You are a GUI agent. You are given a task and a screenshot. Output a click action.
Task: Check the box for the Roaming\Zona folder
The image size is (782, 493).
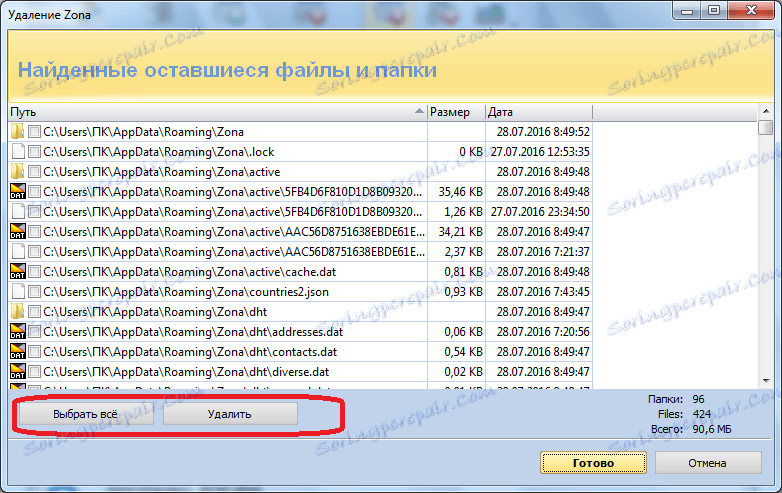(x=34, y=132)
